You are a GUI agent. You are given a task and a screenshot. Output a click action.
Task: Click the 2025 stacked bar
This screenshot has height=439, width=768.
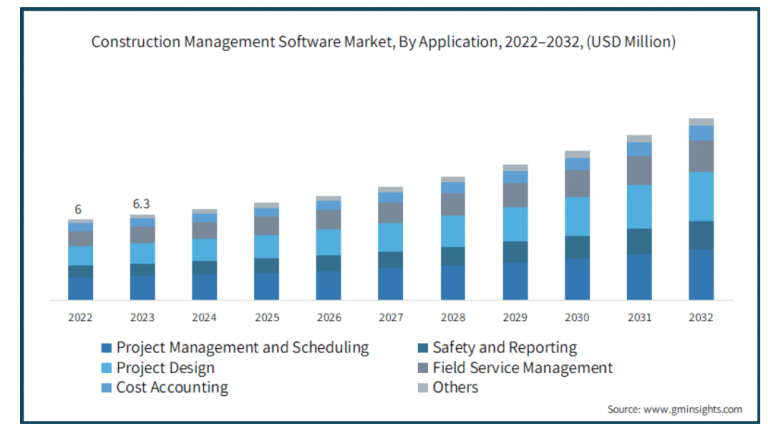[x=266, y=251]
